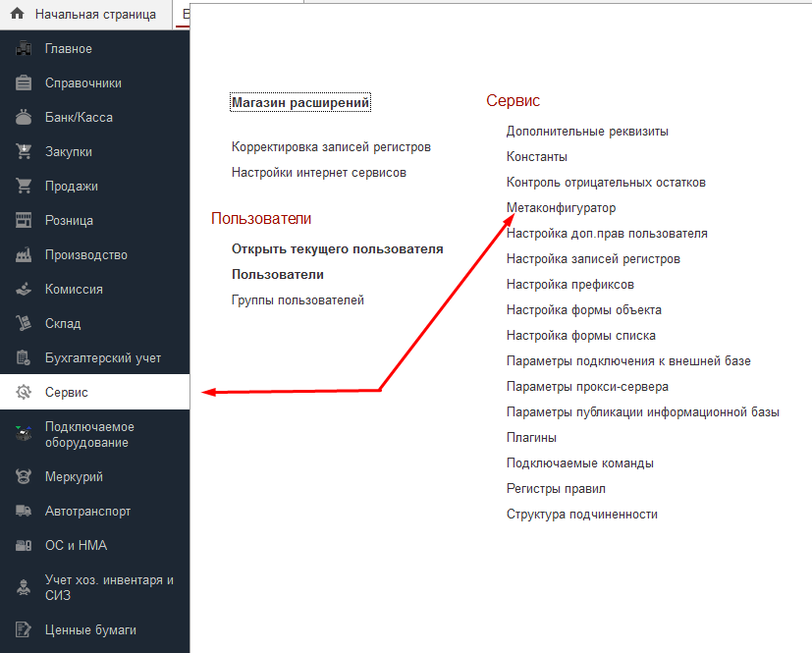Open Подключаемое оборудование section
The image size is (812, 653).
coord(95,434)
